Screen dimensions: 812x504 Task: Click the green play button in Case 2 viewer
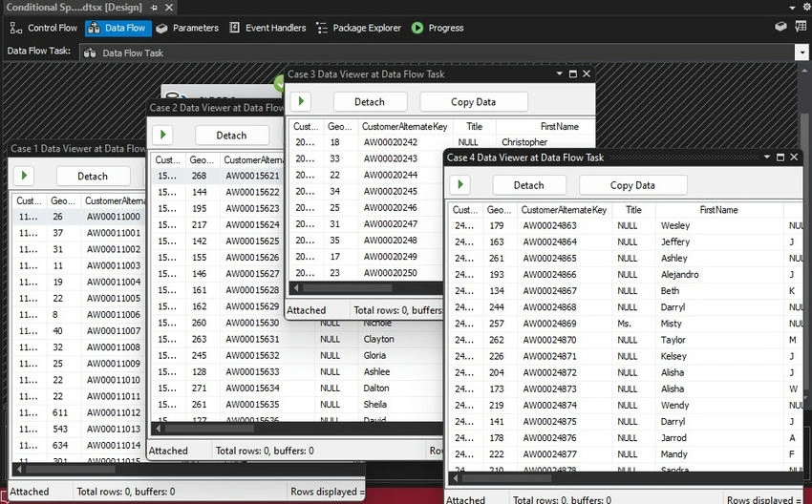[x=162, y=135]
